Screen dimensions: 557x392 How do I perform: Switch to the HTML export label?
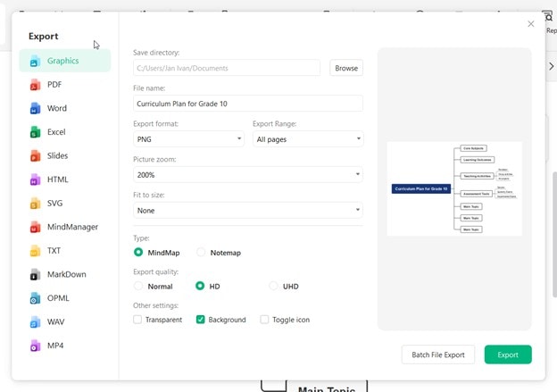point(57,179)
